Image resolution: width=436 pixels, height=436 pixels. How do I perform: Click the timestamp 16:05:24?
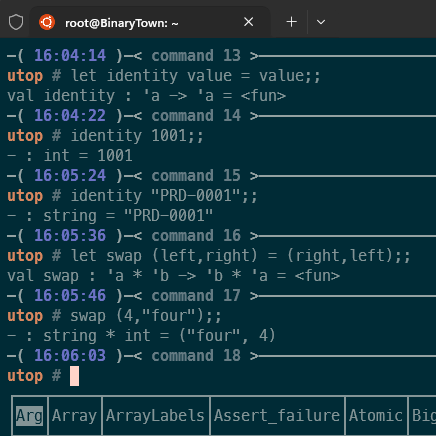coord(70,176)
